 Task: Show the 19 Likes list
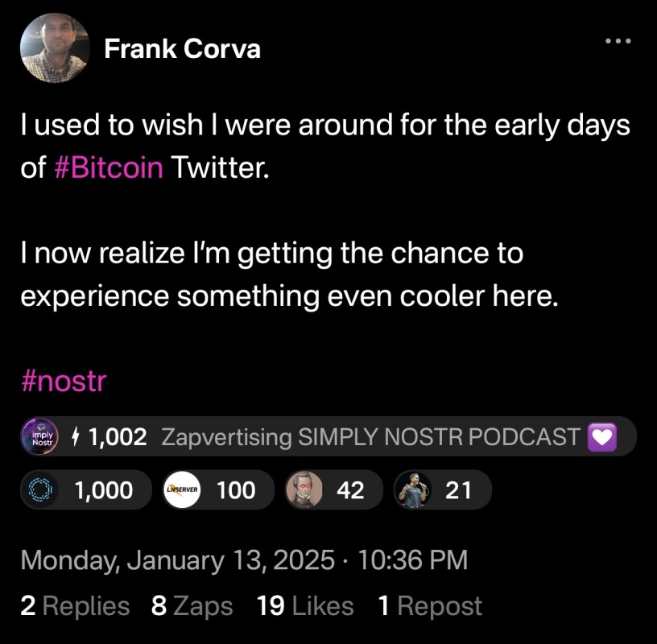[304, 606]
